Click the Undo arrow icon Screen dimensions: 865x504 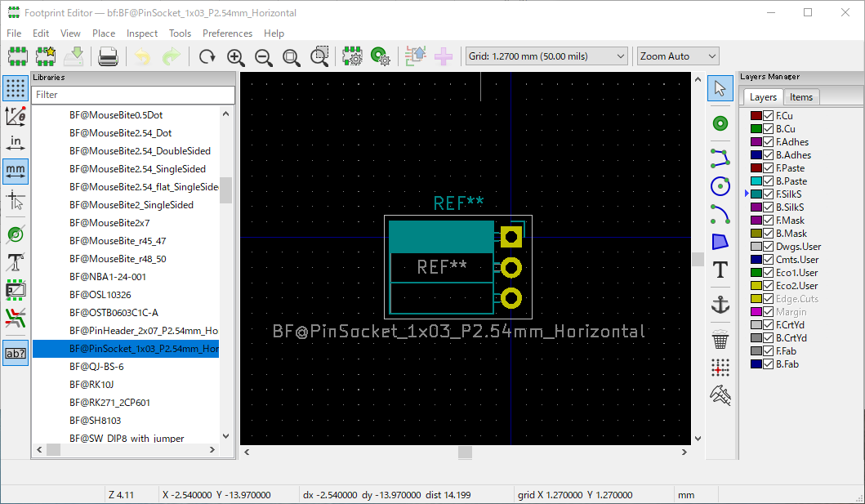(x=142, y=56)
